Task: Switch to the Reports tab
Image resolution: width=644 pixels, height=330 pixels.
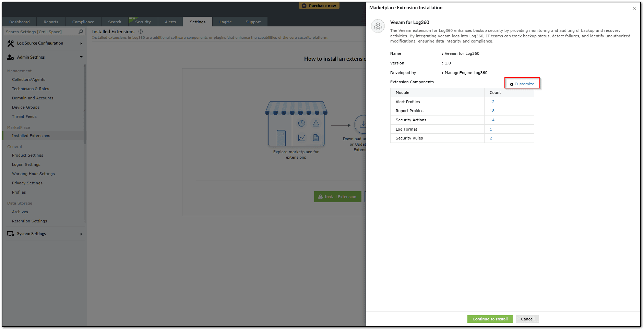Action: [51, 22]
